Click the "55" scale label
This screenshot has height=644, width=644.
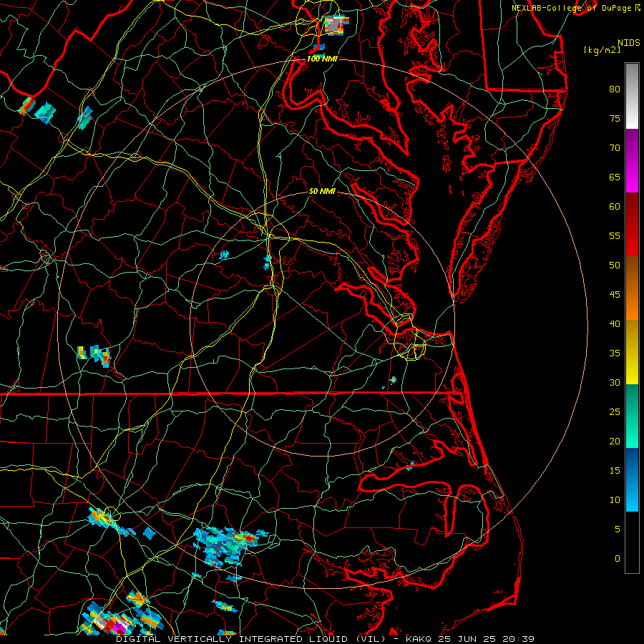click(615, 235)
